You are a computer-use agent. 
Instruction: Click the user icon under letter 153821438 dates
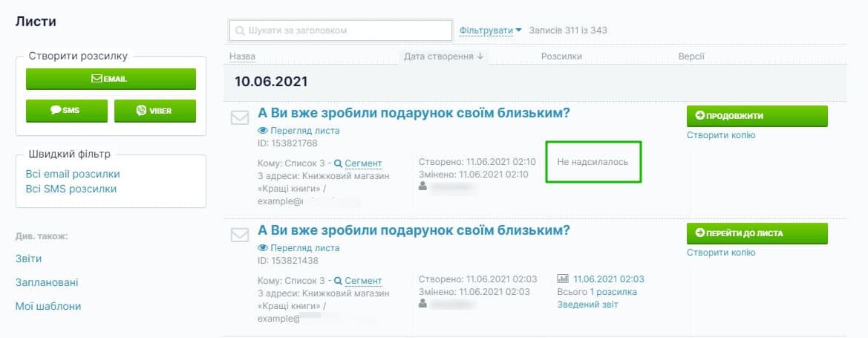click(423, 304)
